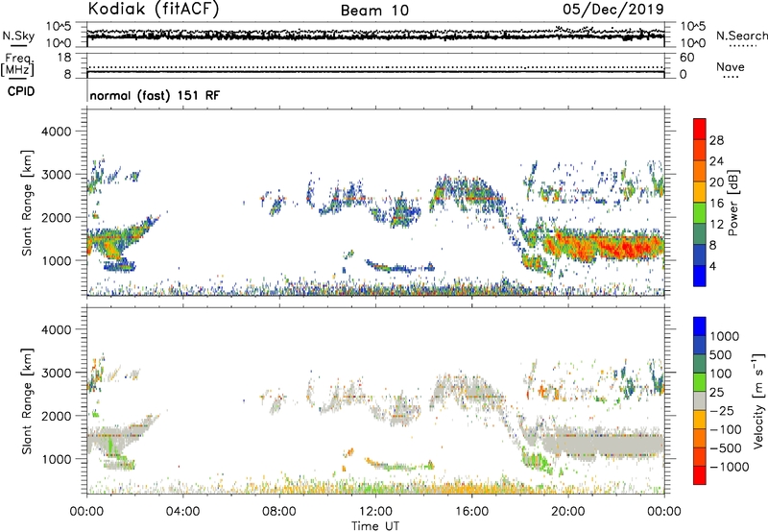
Task: Click the "16" tick on the Power colorbar
Action: point(716,204)
